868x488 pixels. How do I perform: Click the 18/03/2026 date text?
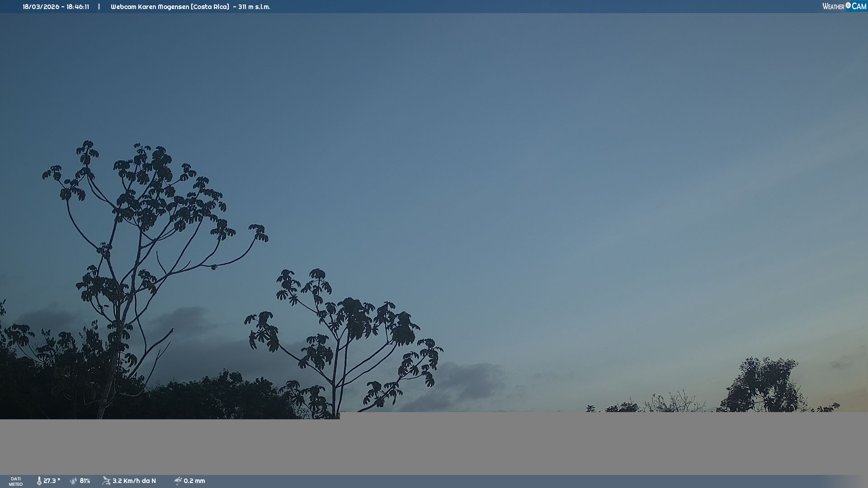click(41, 7)
